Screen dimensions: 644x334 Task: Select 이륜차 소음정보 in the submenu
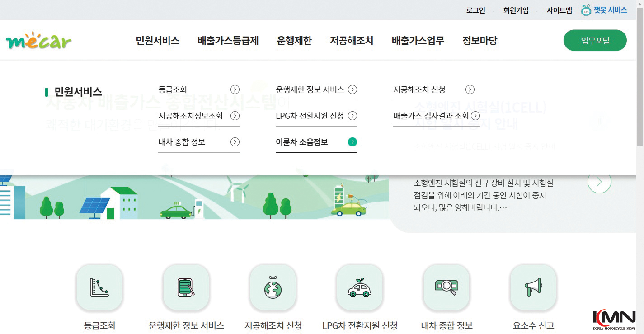pos(302,142)
